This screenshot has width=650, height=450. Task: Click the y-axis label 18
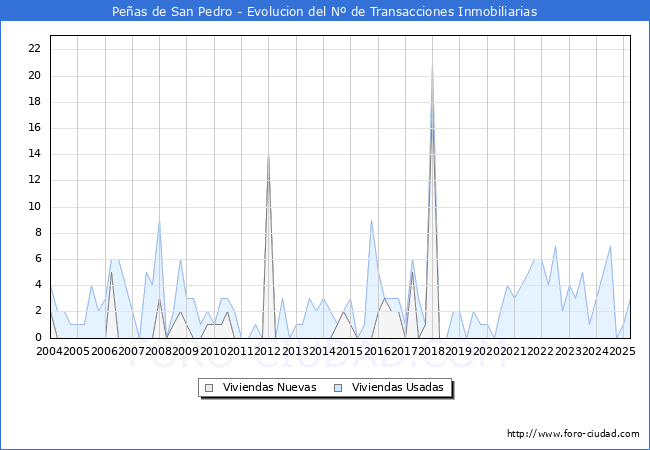pyautogui.click(x=34, y=102)
